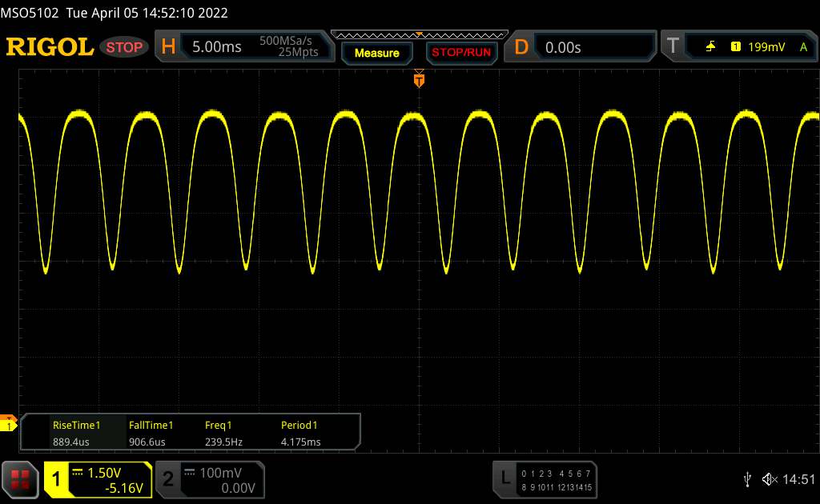Click the trigger mode A indicator
Image resolution: width=820 pixels, height=504 pixels.
click(803, 47)
